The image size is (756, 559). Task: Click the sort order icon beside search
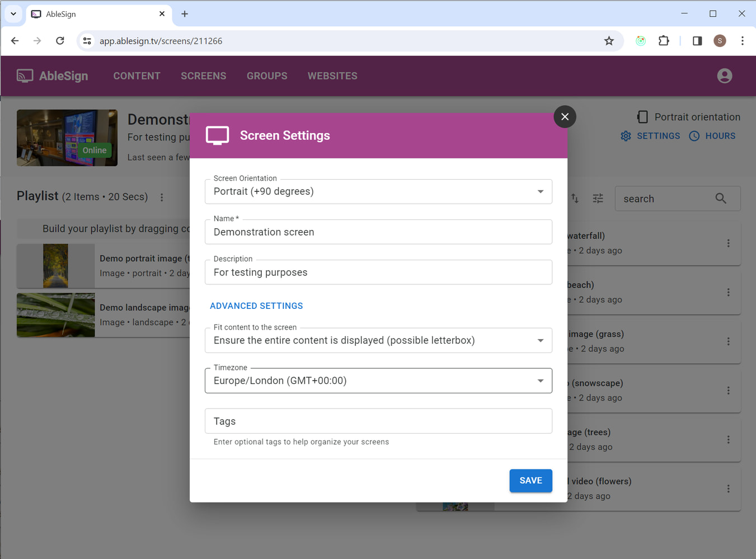(575, 198)
